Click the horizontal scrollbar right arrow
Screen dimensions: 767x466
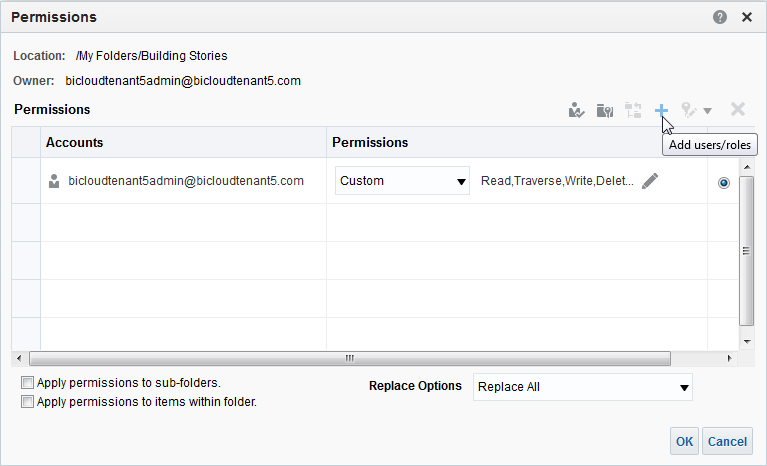(729, 358)
